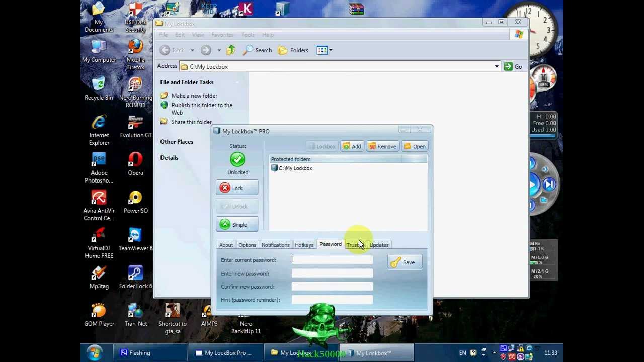Open the Options tab

[247, 245]
